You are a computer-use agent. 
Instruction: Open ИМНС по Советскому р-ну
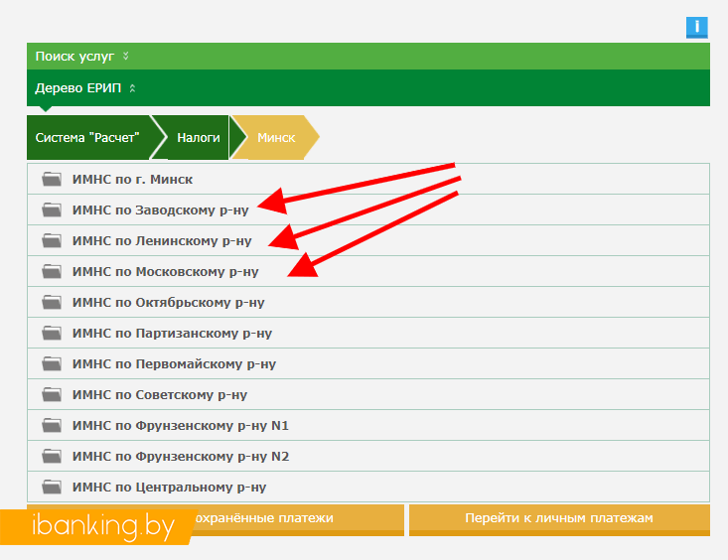(x=159, y=395)
